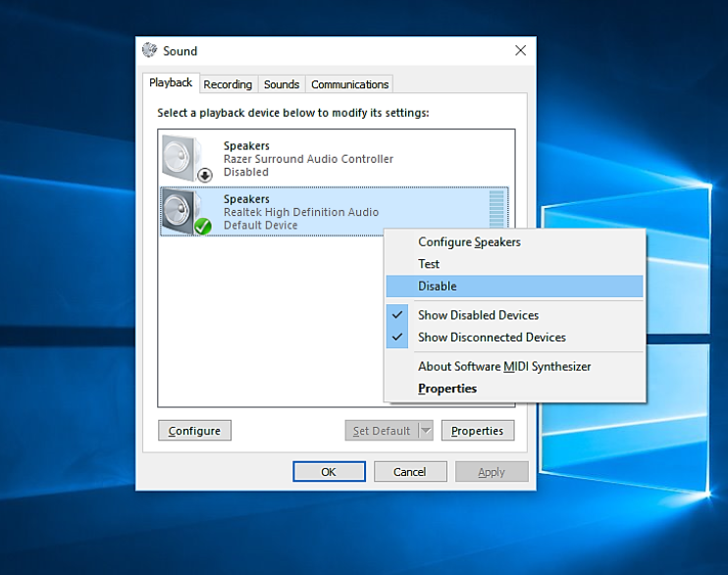This screenshot has width=728, height=575.
Task: Click the disabled down-arrow badge on Razer speakers
Action: point(205,175)
